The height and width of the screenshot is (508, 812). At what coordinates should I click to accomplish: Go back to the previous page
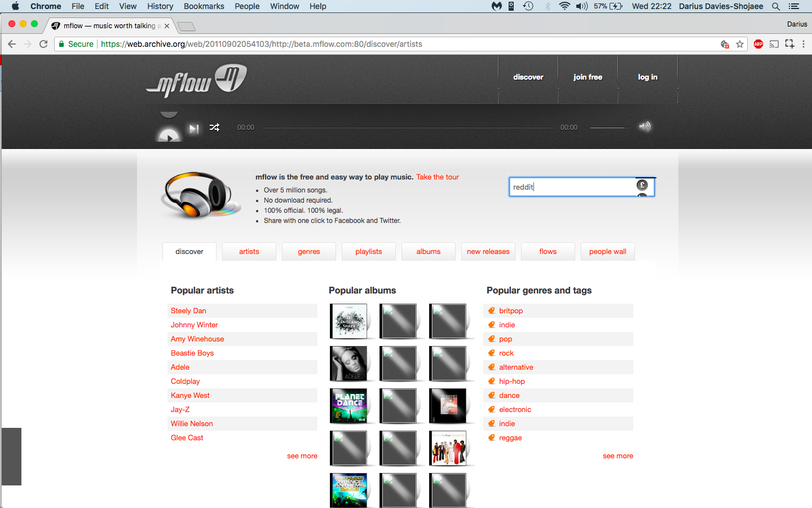tap(12, 44)
